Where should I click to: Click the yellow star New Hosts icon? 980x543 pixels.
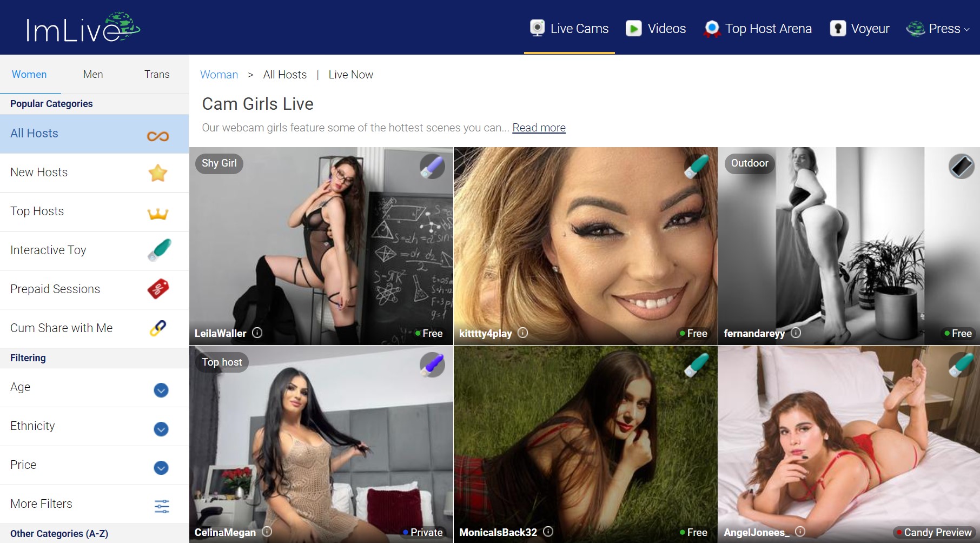tap(158, 173)
